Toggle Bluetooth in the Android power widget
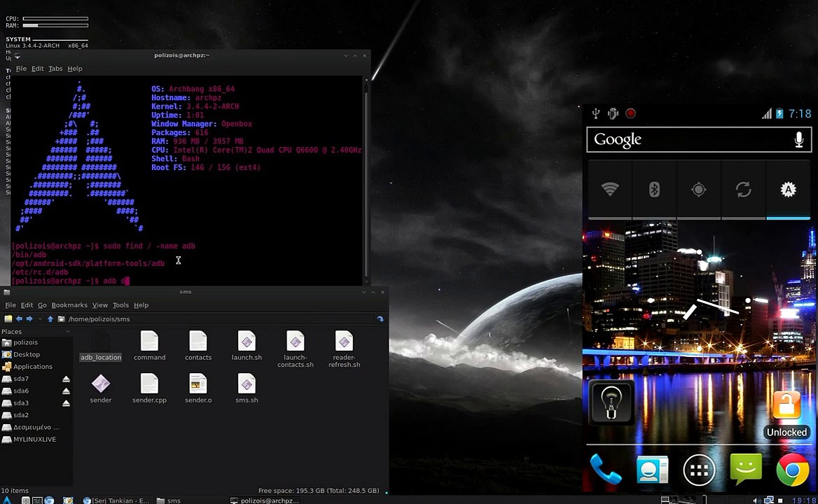818x504 pixels. 654,189
